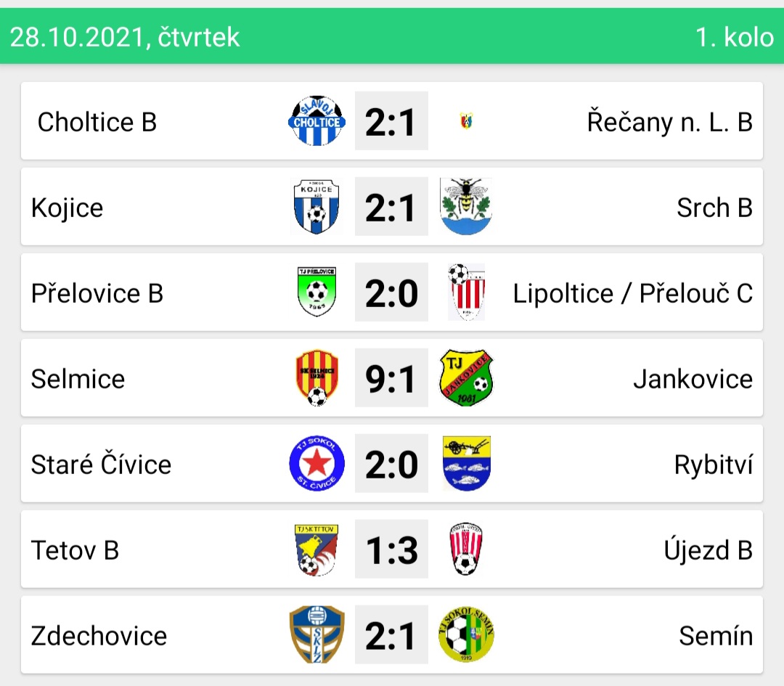Viewport: 784px width, 686px height.
Task: Open the SKLZ Zdechovice shield logo
Action: coord(317,634)
